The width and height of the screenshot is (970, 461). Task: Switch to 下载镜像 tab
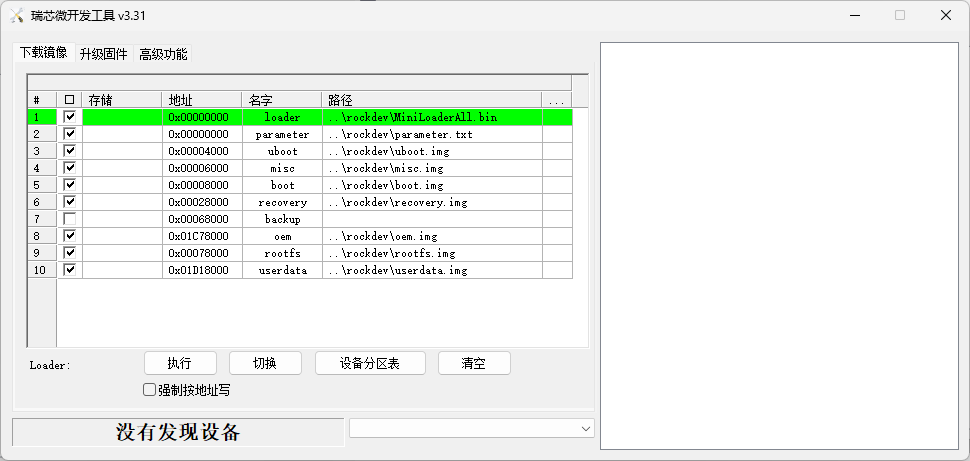click(43, 53)
